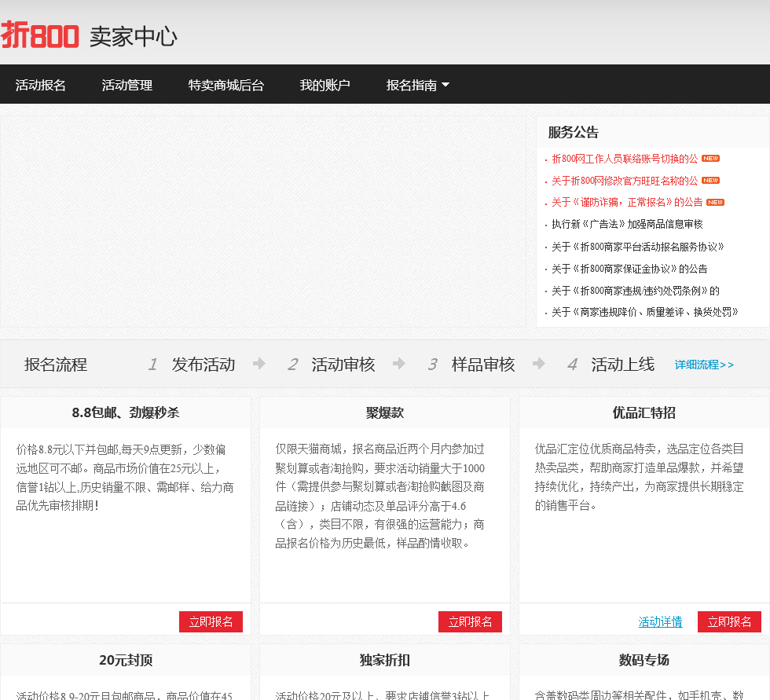This screenshot has height=700, width=770.
Task: Click the 折800 logo
Action: pyautogui.click(x=39, y=35)
